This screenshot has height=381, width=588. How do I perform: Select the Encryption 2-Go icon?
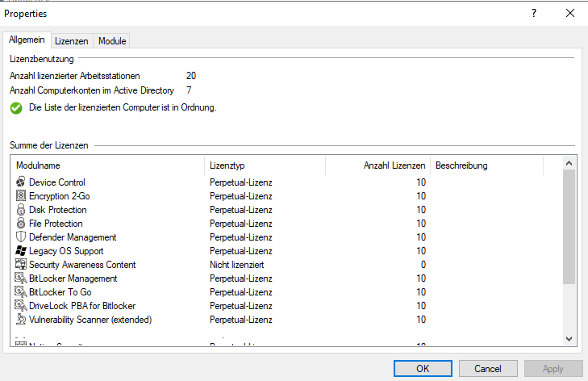pyautogui.click(x=21, y=196)
